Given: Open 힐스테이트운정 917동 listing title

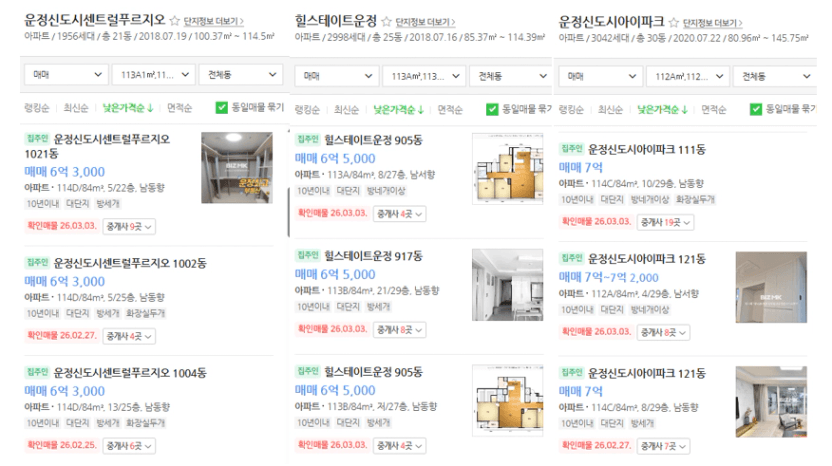Looking at the screenshot, I should [374, 256].
